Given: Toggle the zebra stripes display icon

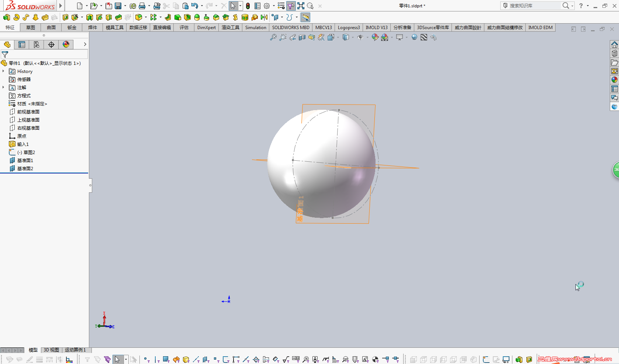Looking at the screenshot, I should 424,37.
